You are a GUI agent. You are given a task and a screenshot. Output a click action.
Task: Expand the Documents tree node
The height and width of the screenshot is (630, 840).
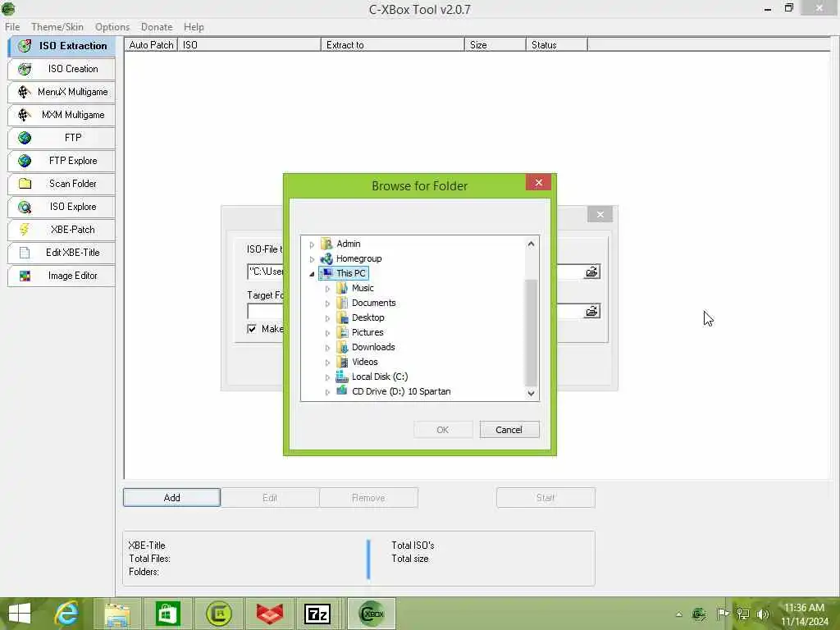pos(327,304)
